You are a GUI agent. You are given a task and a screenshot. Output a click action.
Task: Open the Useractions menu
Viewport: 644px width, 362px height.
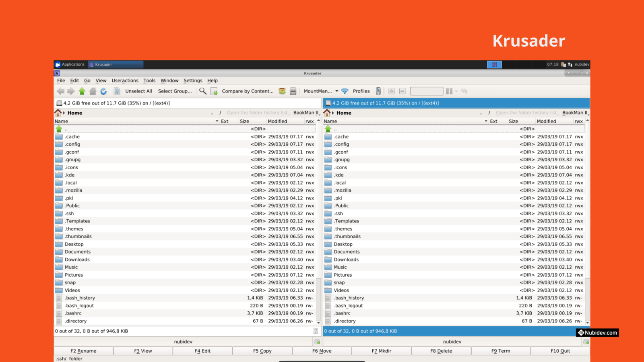(x=125, y=80)
